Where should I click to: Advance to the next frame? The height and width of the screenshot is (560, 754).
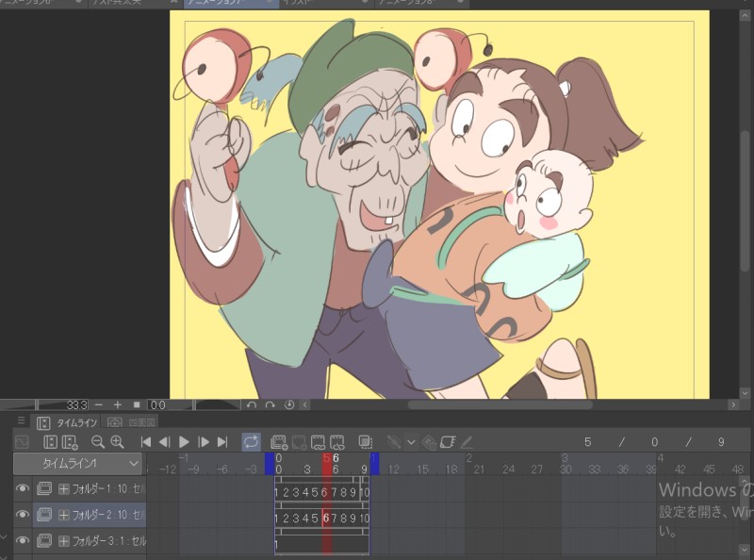(204, 442)
